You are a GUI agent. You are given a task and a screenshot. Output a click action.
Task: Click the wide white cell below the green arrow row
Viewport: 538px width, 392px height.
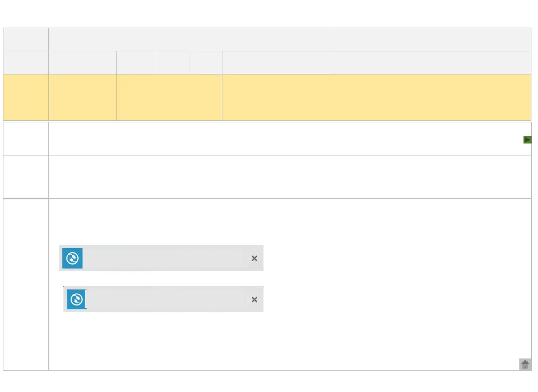(x=290, y=177)
